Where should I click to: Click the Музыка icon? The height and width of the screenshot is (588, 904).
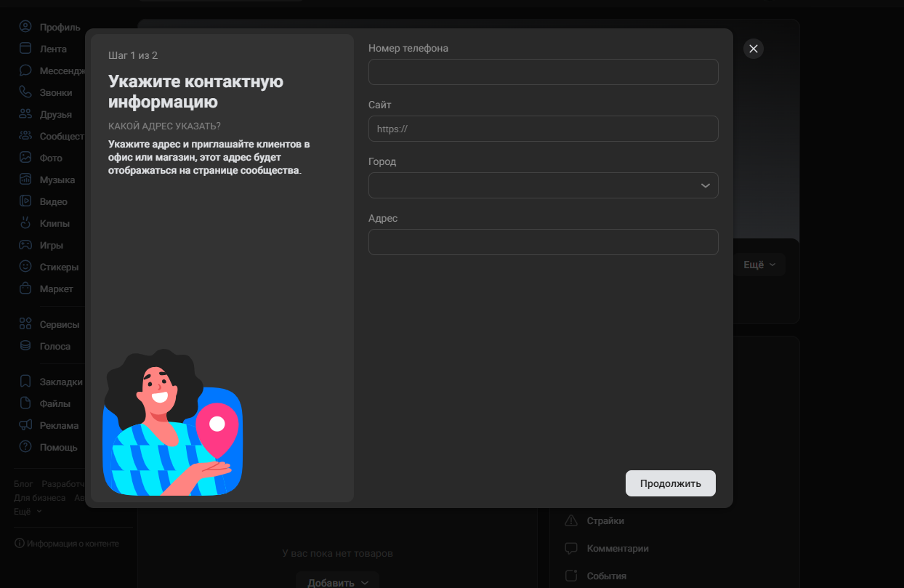(25, 180)
